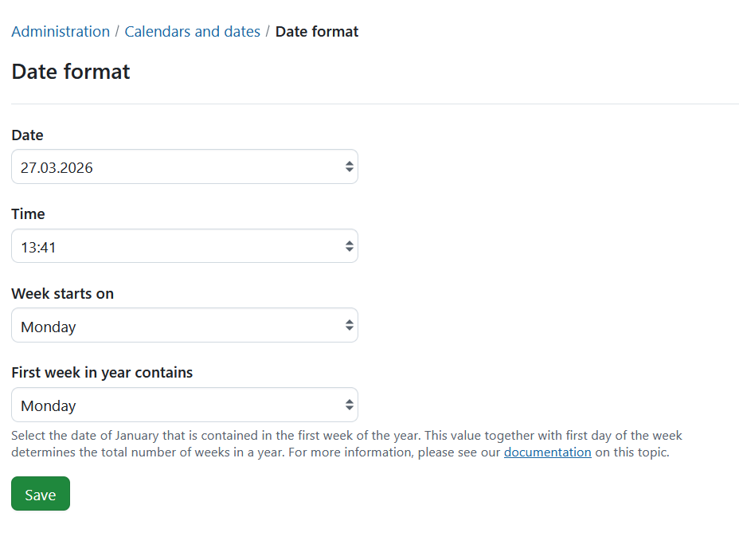Click the First week in year stepper arrows
Screen dimensions: 739x560
pyautogui.click(x=349, y=405)
